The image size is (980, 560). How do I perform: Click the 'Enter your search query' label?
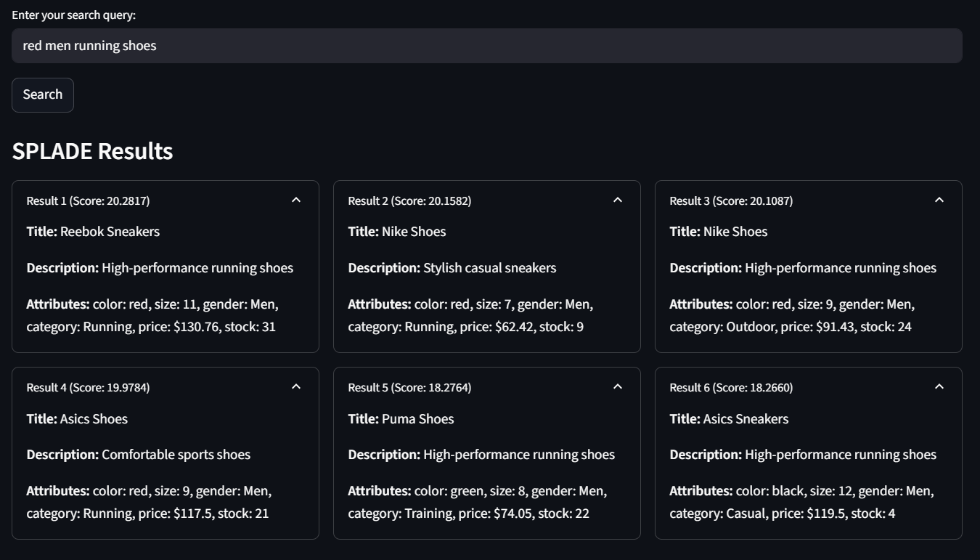[73, 15]
